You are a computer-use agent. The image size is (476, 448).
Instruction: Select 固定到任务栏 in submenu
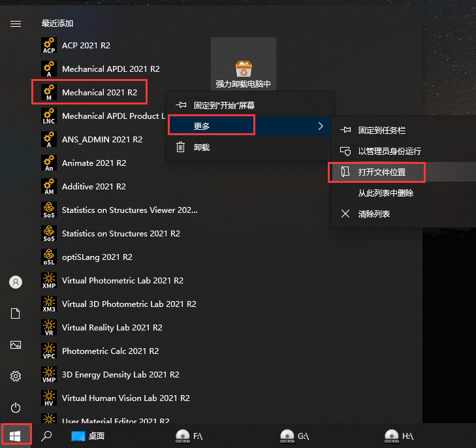(x=404, y=130)
